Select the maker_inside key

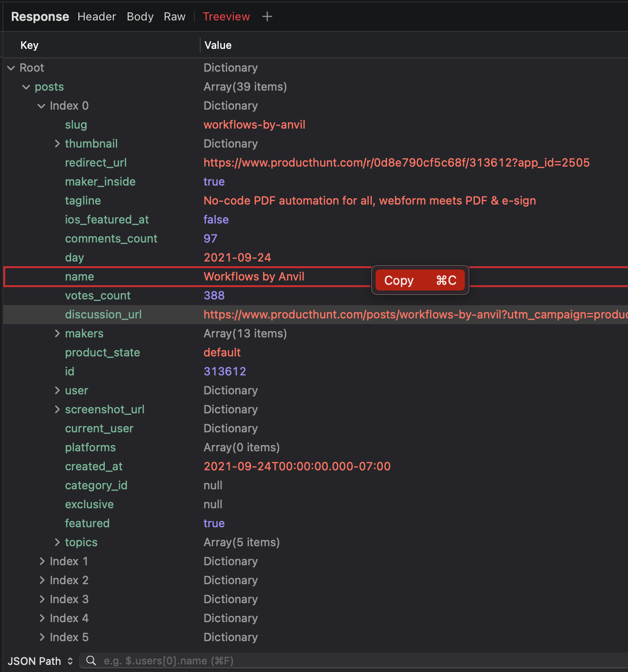[100, 182]
